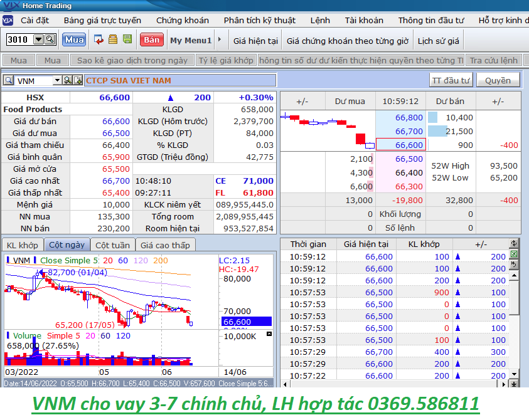
Task: Click the trade list horizontal scroll left arrow
Action: [285, 384]
